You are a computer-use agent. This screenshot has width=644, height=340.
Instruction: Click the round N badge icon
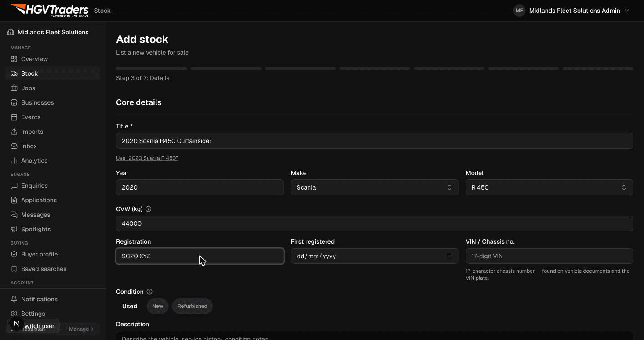(16, 324)
